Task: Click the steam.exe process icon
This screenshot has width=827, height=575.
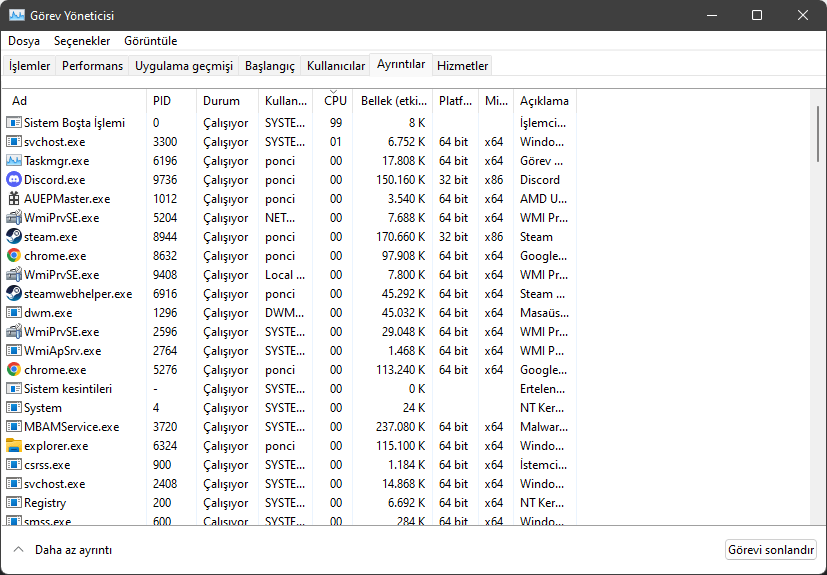Action: click(x=14, y=237)
